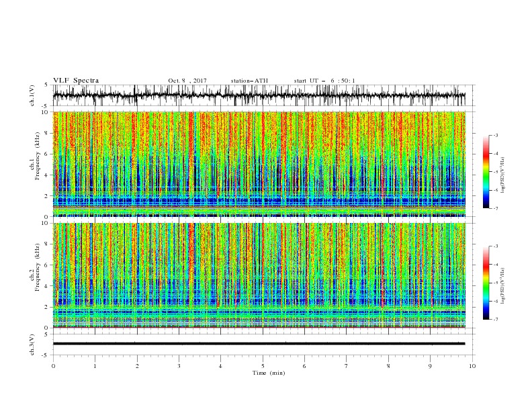Click the "-3" label on ch.2 color bar
532x411 pixels.
click(x=495, y=246)
